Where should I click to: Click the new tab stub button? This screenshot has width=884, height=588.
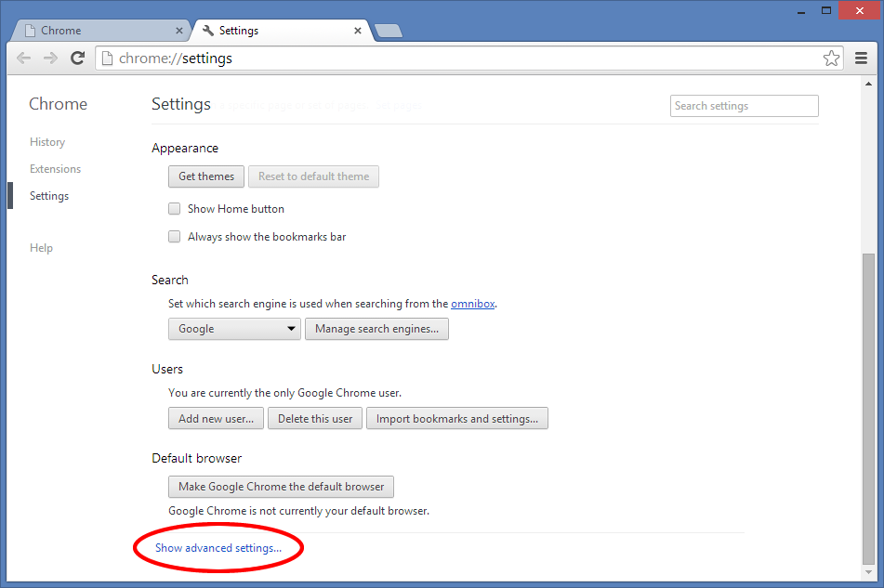click(x=388, y=30)
